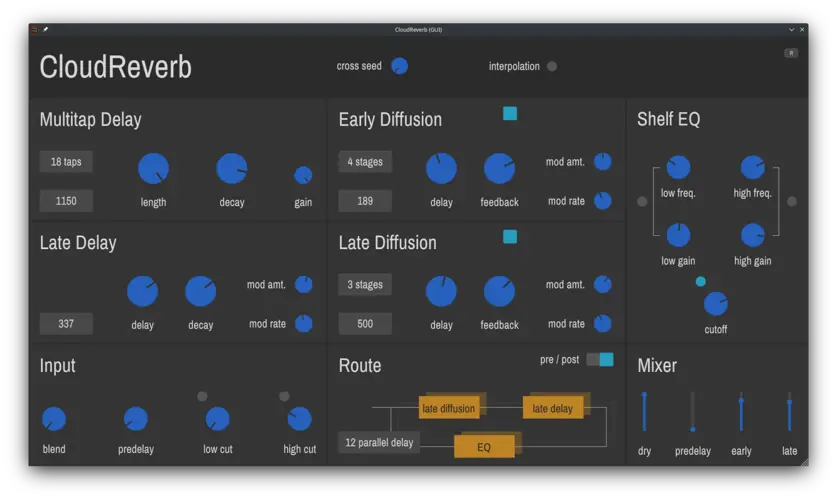Viewport: 837px width, 500px height.
Task: Click the Shelf EQ cutoff knob
Action: tap(716, 304)
